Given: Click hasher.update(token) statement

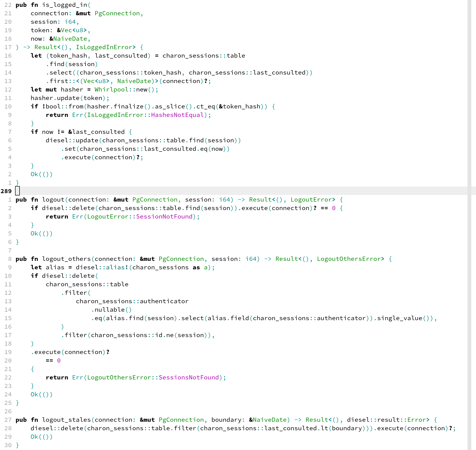Looking at the screenshot, I should [70, 98].
